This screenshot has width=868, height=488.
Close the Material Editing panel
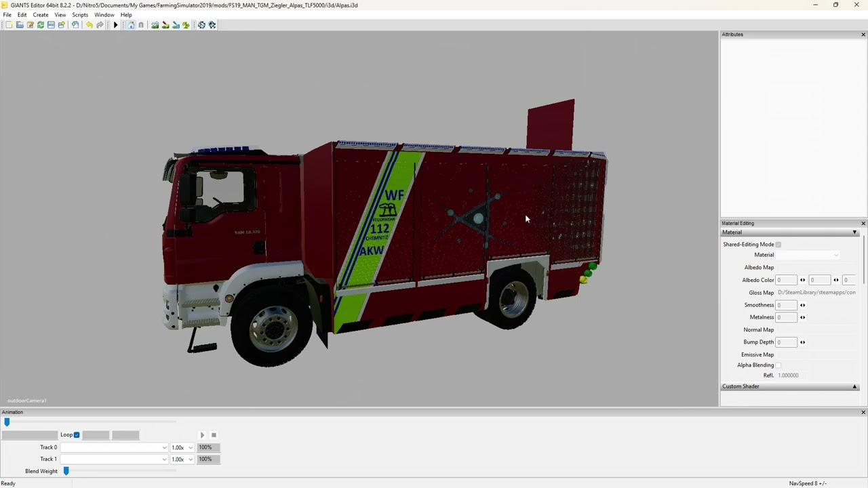863,224
